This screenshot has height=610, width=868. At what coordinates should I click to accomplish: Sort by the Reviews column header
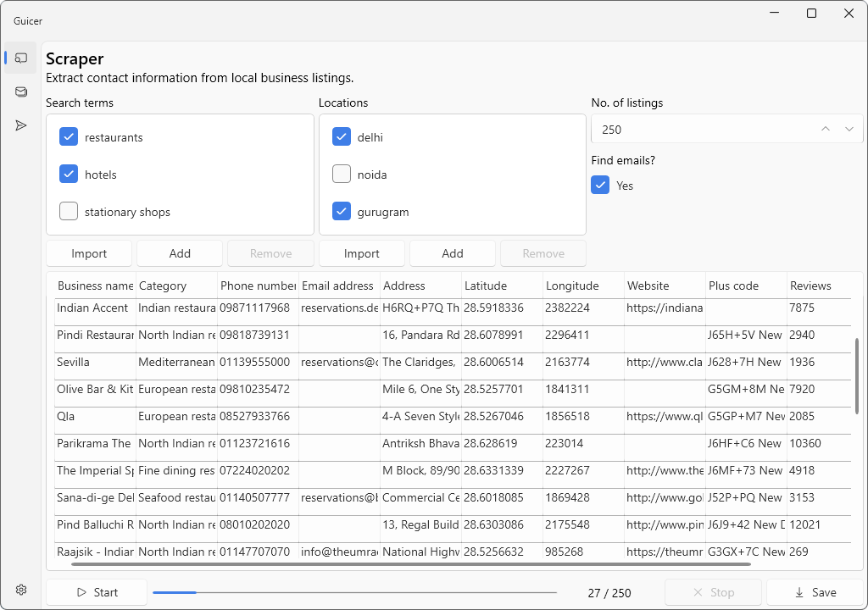point(810,286)
